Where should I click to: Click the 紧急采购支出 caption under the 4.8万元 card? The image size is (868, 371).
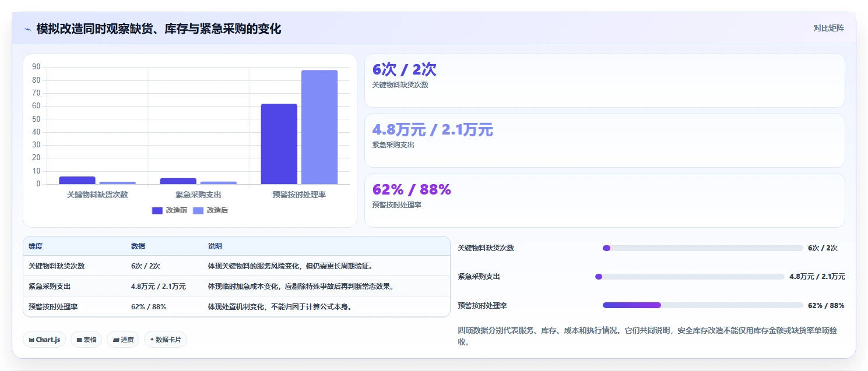[393, 145]
